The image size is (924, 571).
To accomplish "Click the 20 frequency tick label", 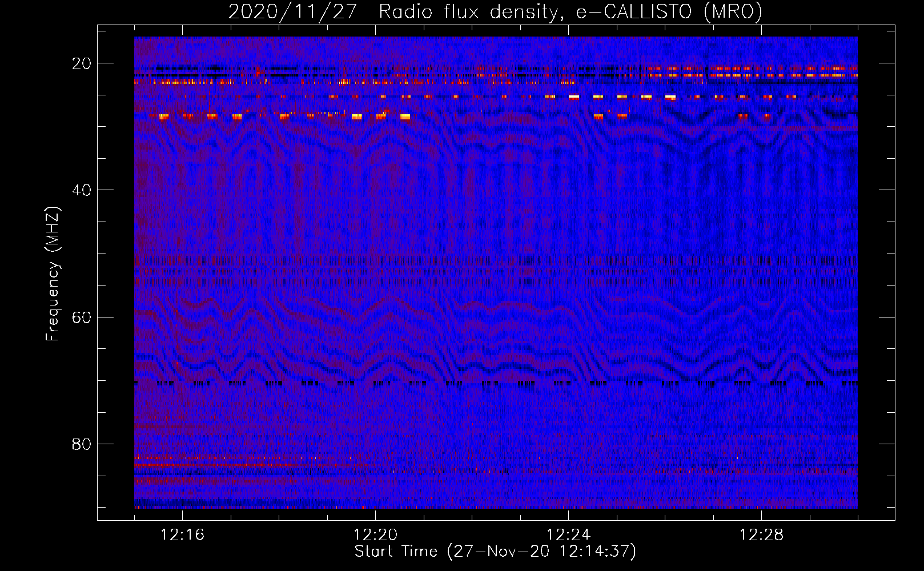I will tap(82, 63).
